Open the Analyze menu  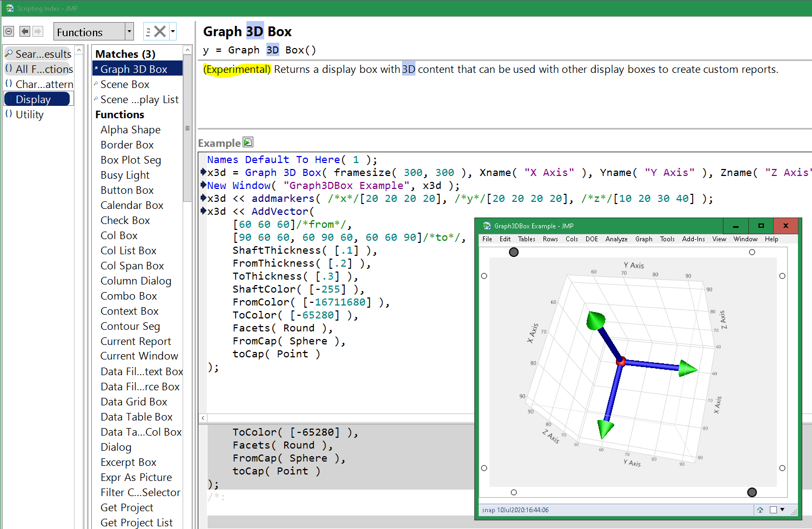point(616,239)
